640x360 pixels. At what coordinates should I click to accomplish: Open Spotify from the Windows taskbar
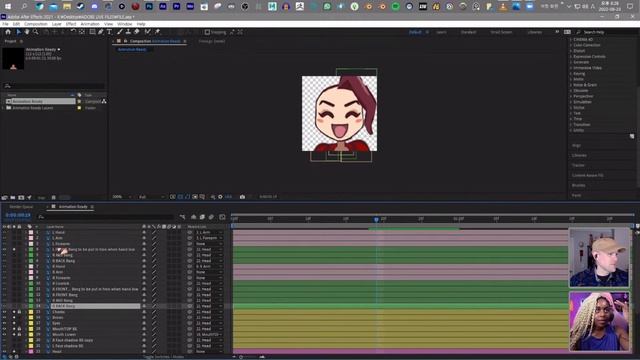[x=396, y=6]
